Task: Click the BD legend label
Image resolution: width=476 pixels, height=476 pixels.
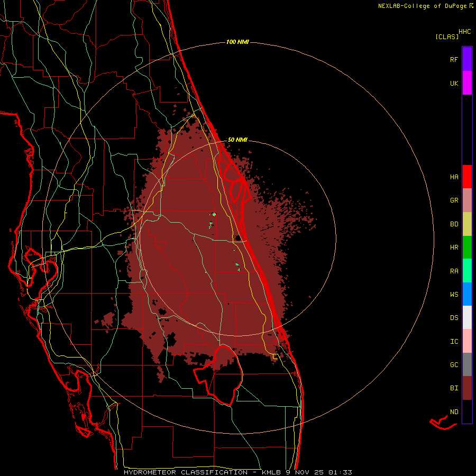Action: [x=454, y=224]
